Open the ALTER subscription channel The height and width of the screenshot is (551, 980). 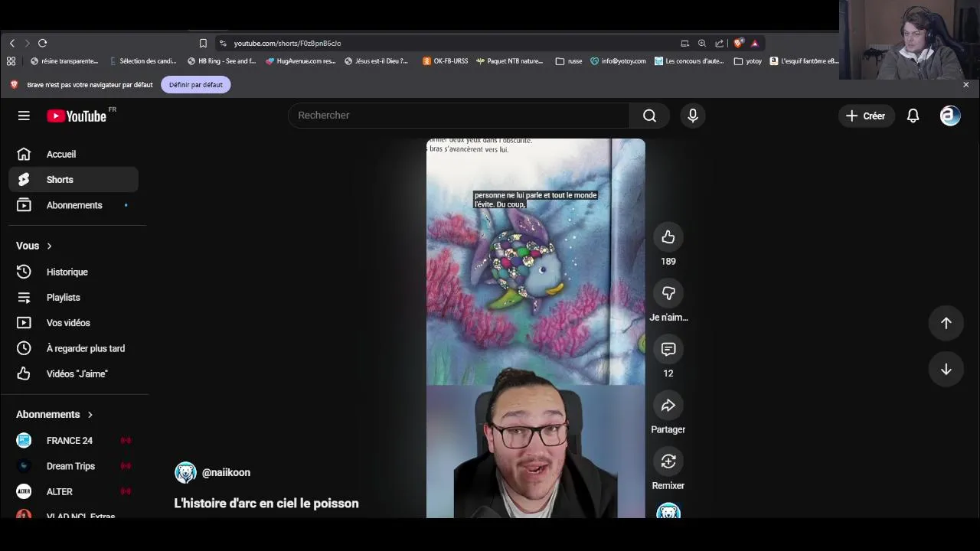coord(73,491)
